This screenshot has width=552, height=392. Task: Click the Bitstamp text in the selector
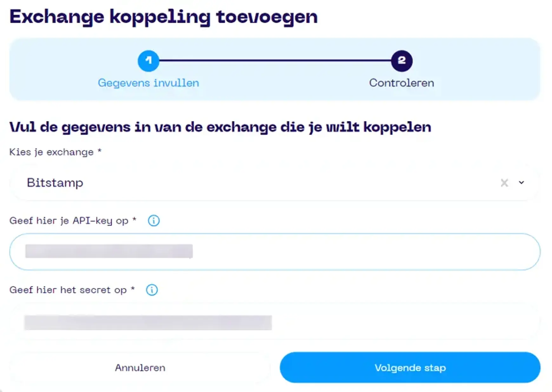click(55, 183)
